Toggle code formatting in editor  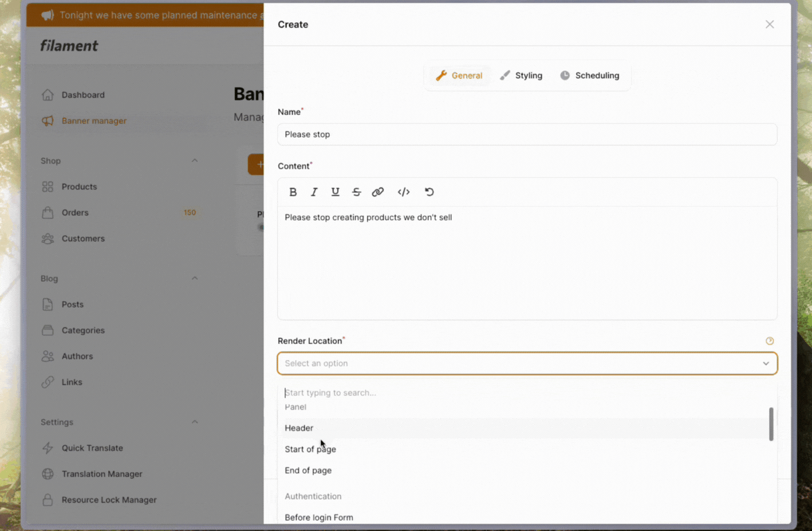coord(404,192)
